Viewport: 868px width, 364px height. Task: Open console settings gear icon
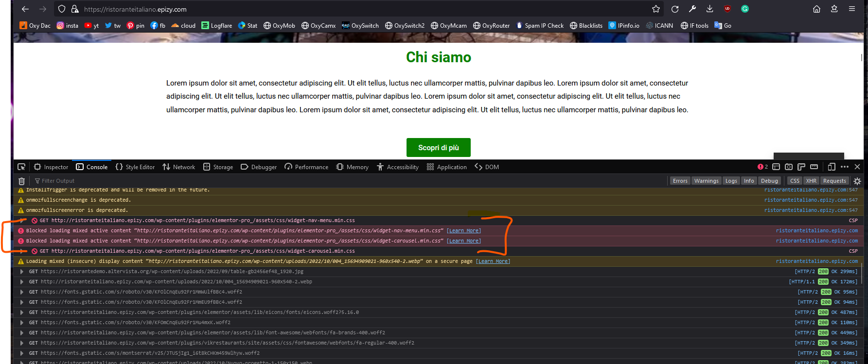click(857, 181)
